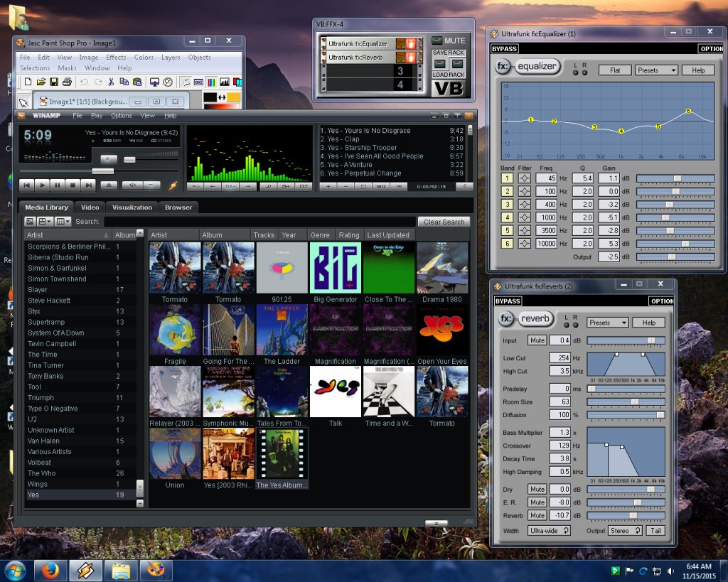The height and width of the screenshot is (582, 728).
Task: Click the band 1 filter type icon
Action: tap(524, 178)
